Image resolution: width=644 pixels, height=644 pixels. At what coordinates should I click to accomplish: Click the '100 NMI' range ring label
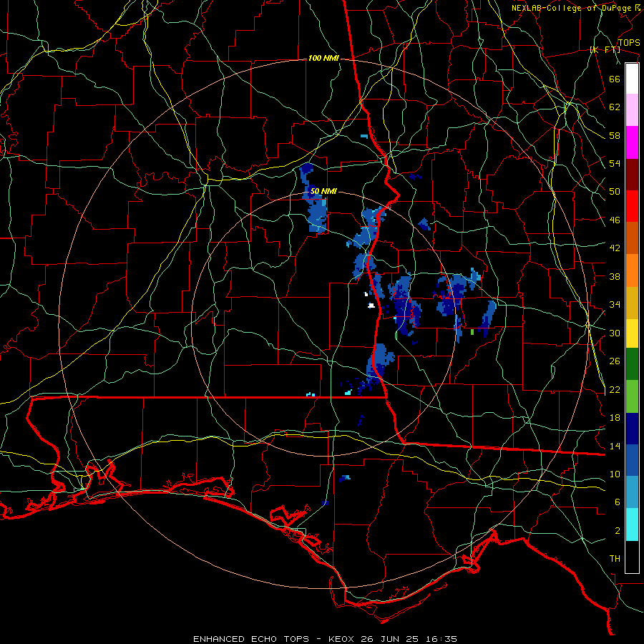pyautogui.click(x=323, y=59)
